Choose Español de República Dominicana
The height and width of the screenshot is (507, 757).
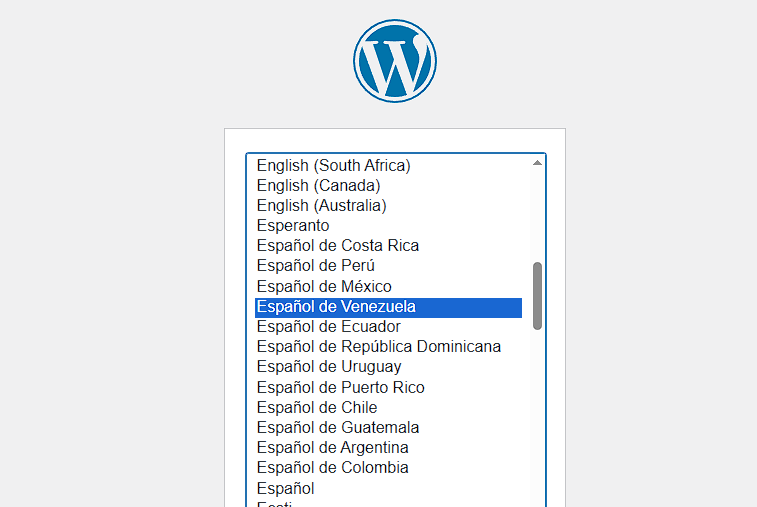pyautogui.click(x=378, y=347)
